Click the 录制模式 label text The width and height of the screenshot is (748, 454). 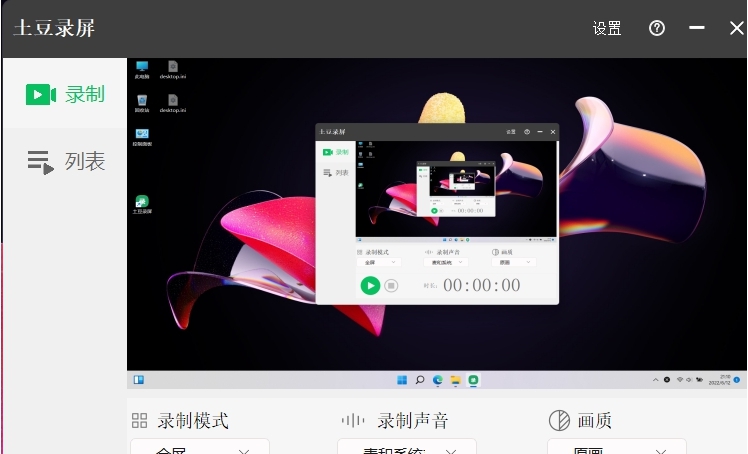193,421
